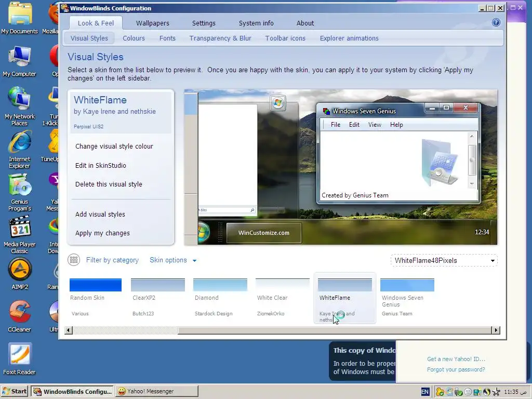Launch AIMP2 desktop icon
The width and height of the screenshot is (532, 399).
[20, 274]
